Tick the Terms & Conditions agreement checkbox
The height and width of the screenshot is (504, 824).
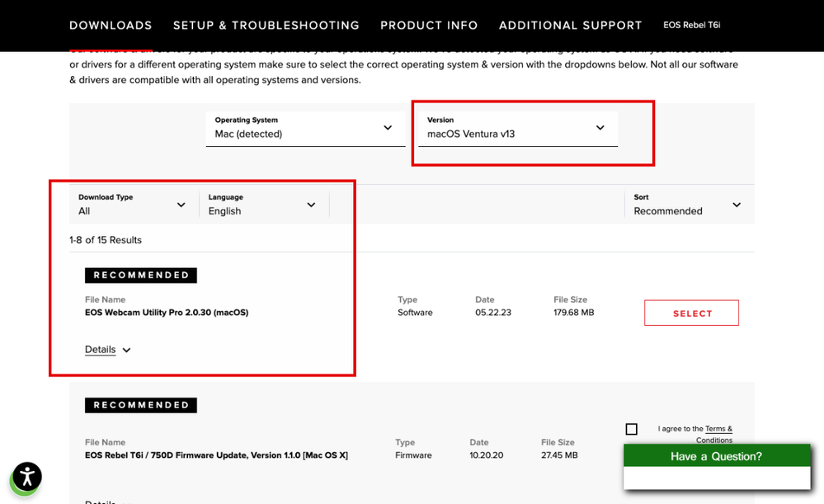(631, 429)
